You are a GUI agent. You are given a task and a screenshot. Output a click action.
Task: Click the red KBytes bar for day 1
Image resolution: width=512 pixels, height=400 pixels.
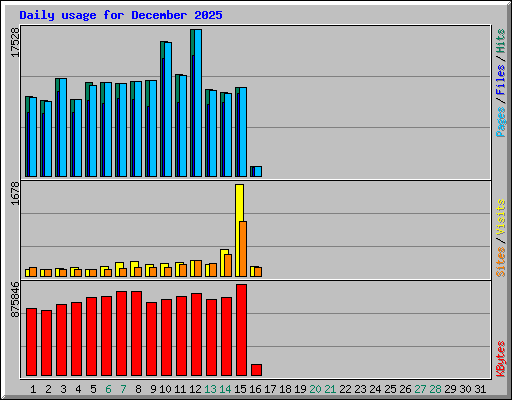31,342
